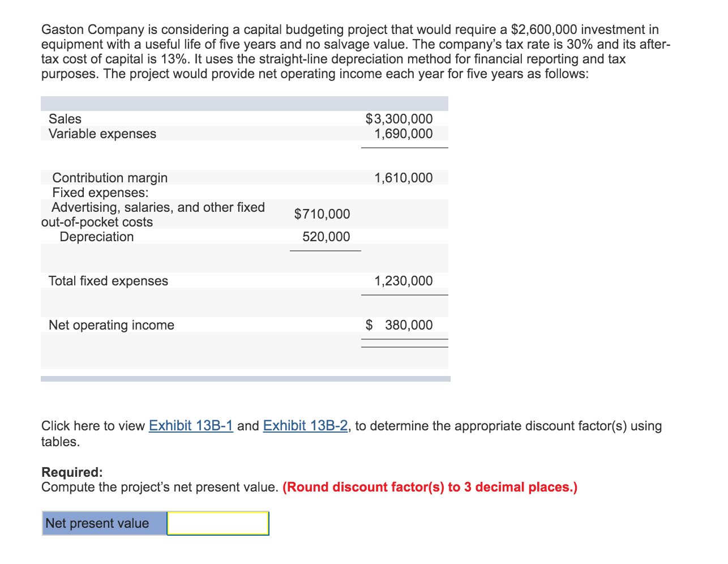Open the Exhibit 13B-2 link
728x564 pixels.
[306, 426]
